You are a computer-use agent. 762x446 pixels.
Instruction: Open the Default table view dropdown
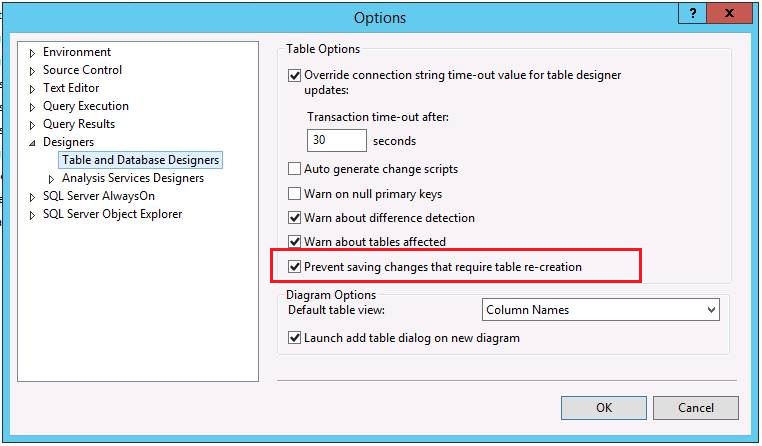(601, 309)
